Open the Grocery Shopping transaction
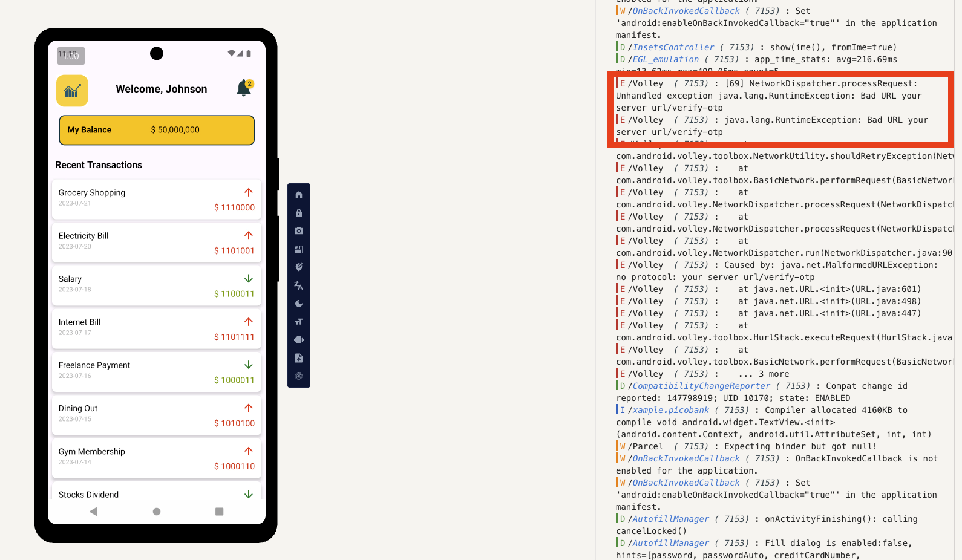Image resolution: width=962 pixels, height=560 pixels. click(x=157, y=200)
